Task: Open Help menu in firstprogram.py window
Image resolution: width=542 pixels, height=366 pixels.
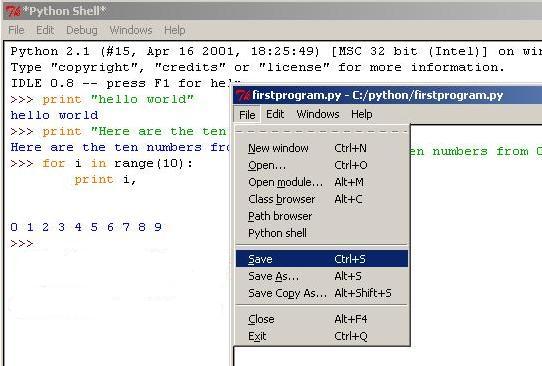Action: [x=362, y=114]
